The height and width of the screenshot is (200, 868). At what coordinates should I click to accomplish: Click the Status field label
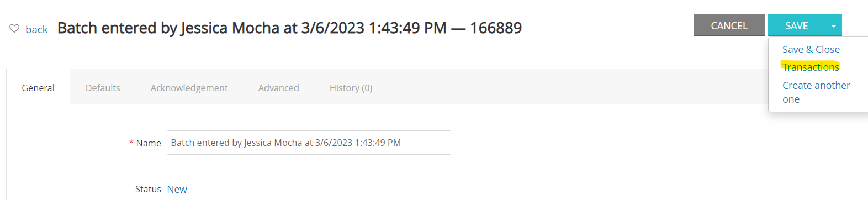148,189
